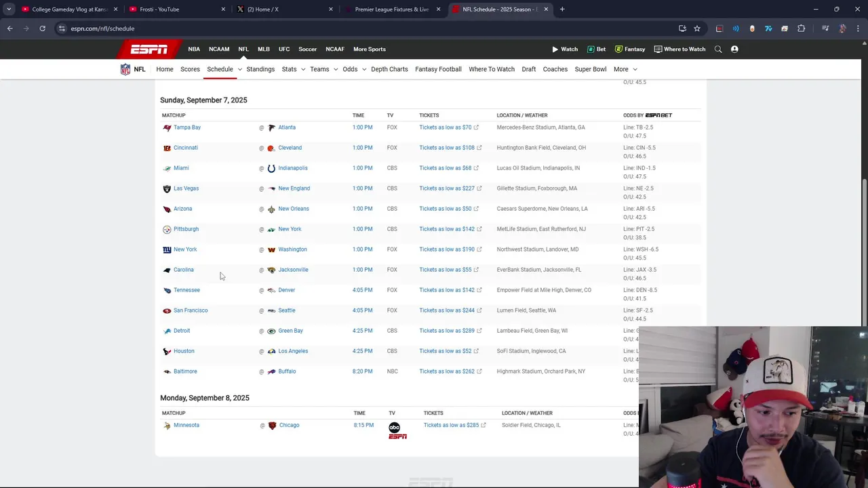Open the Denver team link
The image size is (868, 488).
(286, 290)
